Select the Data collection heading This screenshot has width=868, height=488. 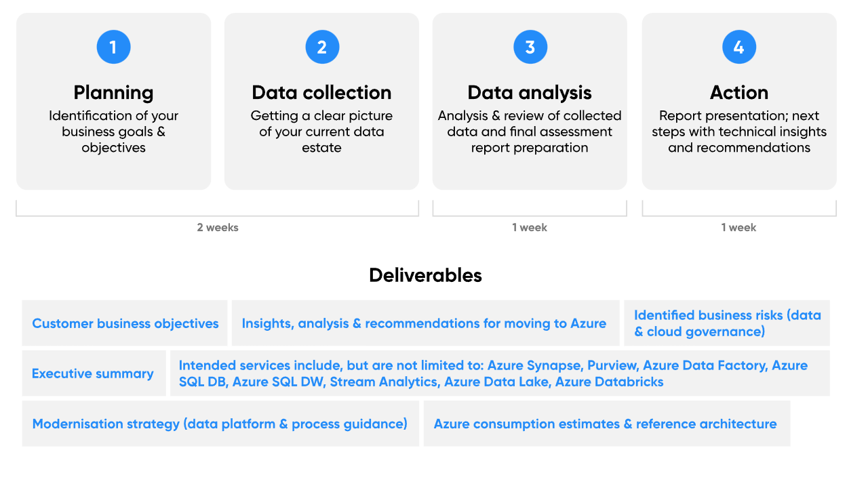tap(321, 92)
